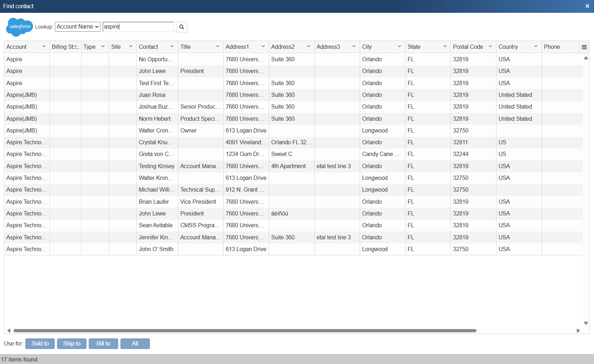
Task: Click the All use-for button
Action: (135, 343)
